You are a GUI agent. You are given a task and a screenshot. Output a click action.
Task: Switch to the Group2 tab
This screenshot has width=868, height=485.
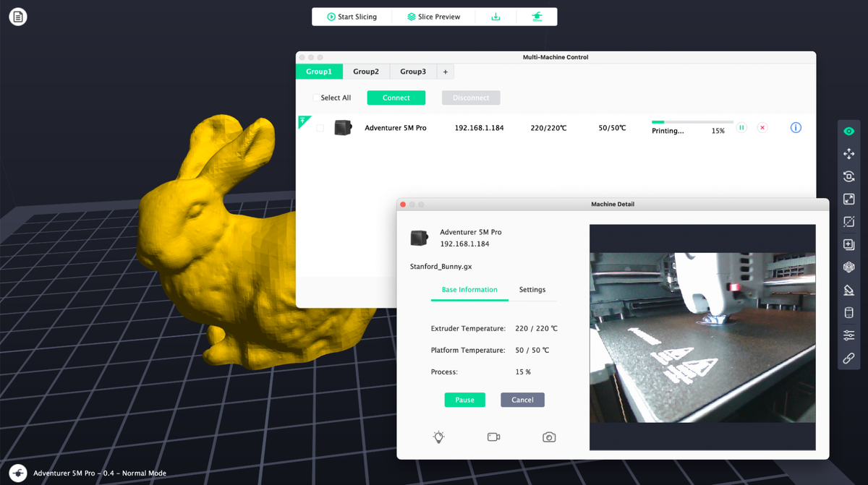(x=366, y=72)
